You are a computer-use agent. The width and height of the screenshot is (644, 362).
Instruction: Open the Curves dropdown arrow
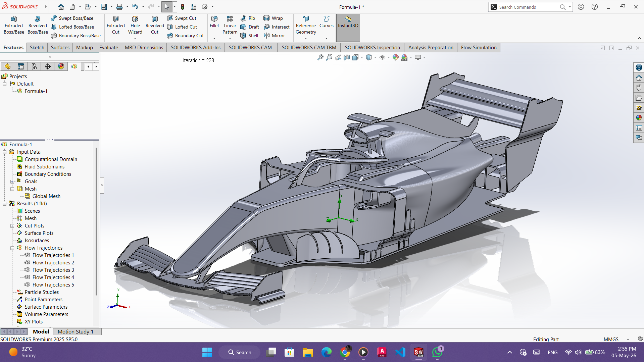[326, 38]
